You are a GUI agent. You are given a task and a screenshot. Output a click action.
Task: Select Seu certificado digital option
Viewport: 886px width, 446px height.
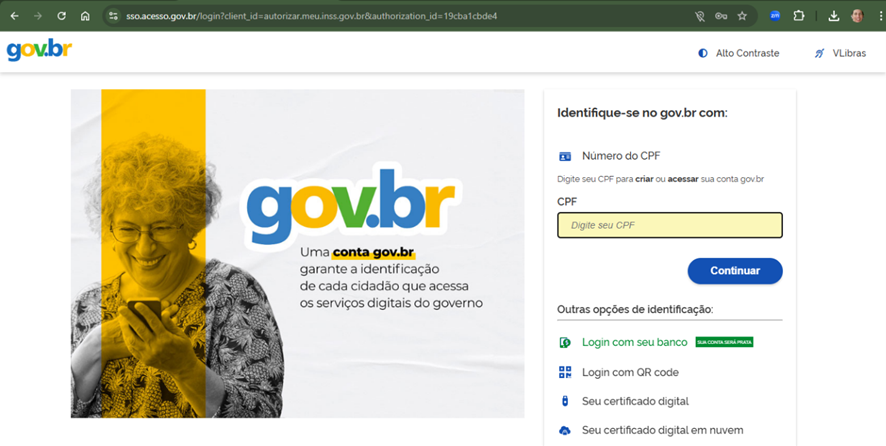tap(635, 401)
